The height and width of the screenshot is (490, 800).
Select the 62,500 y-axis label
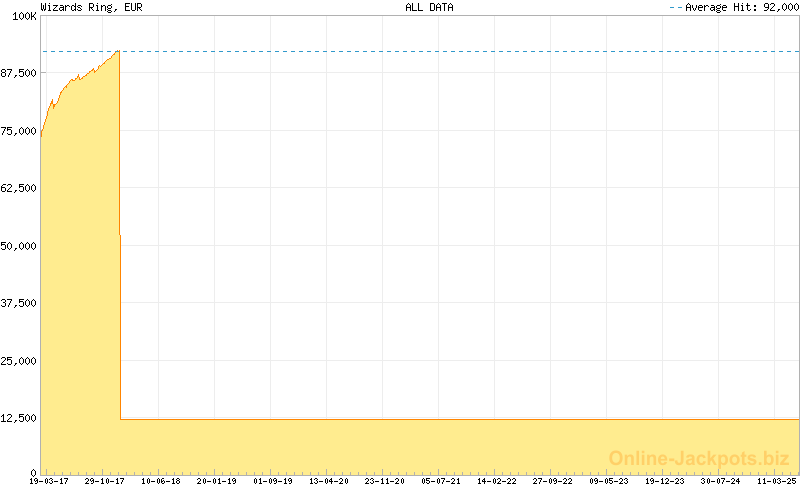[x=19, y=188]
